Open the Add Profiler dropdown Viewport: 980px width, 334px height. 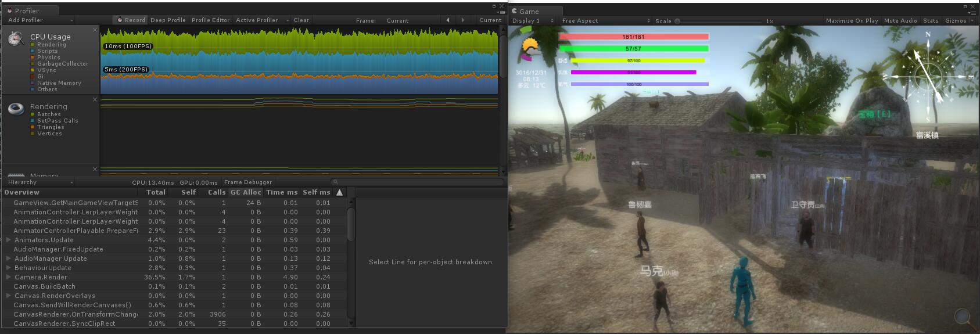pos(40,20)
